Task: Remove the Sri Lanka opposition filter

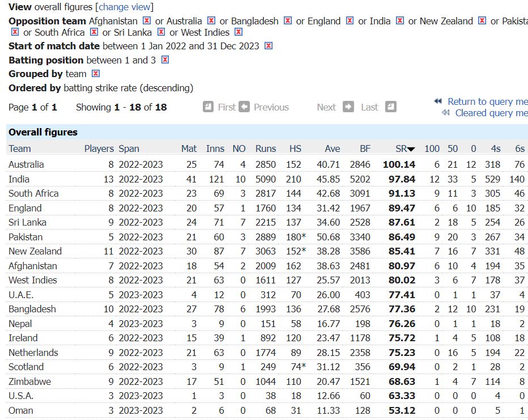Action: [161, 32]
